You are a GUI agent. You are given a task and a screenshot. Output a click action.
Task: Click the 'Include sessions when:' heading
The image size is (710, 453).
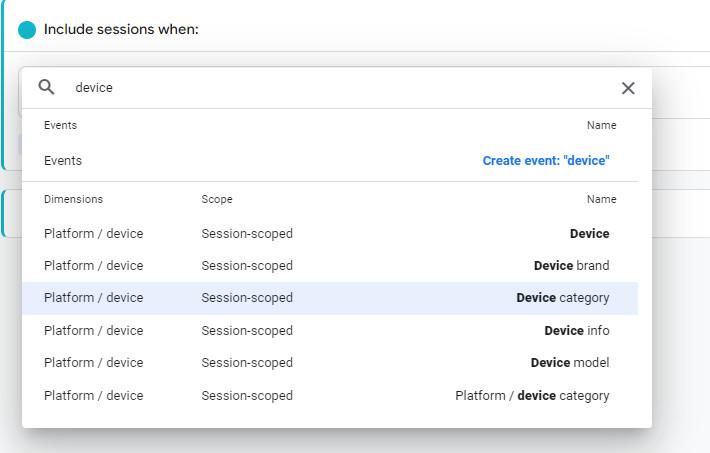tap(121, 29)
